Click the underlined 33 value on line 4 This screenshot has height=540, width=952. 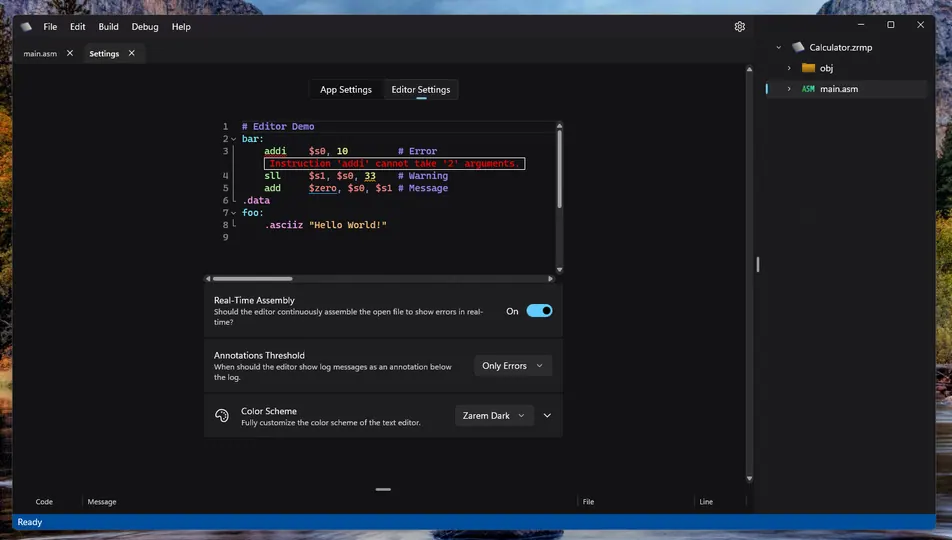click(x=370, y=176)
